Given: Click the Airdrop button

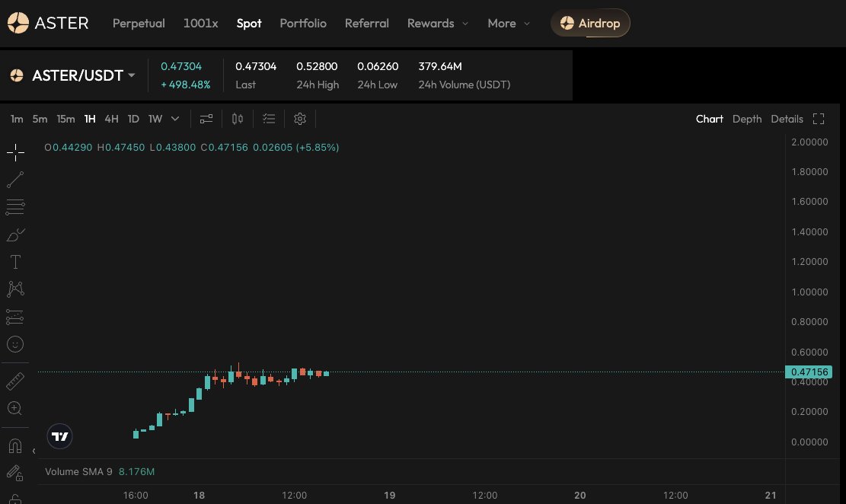Looking at the screenshot, I should point(590,23).
